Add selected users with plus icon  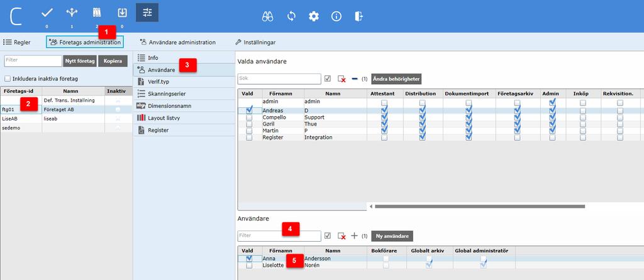pyautogui.click(x=355, y=235)
